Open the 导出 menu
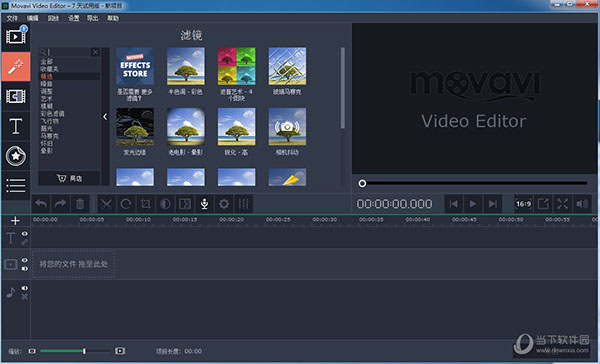Viewport: 600px width, 364px height. (92, 18)
